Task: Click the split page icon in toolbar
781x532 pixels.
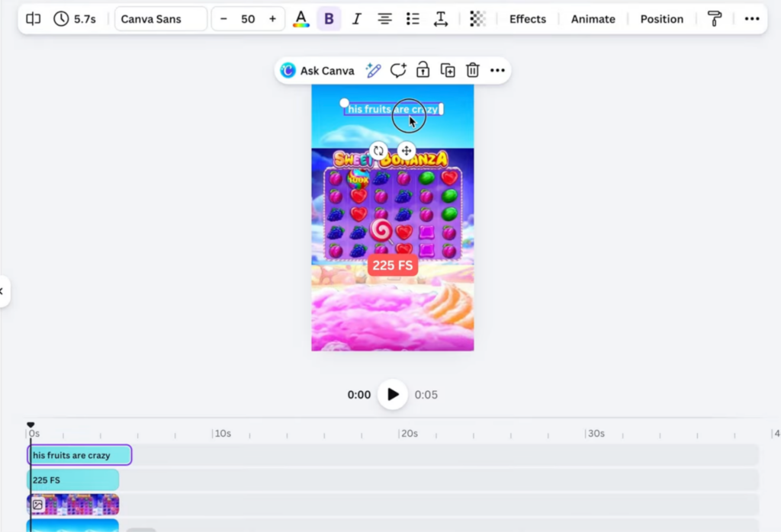Action: pos(34,19)
